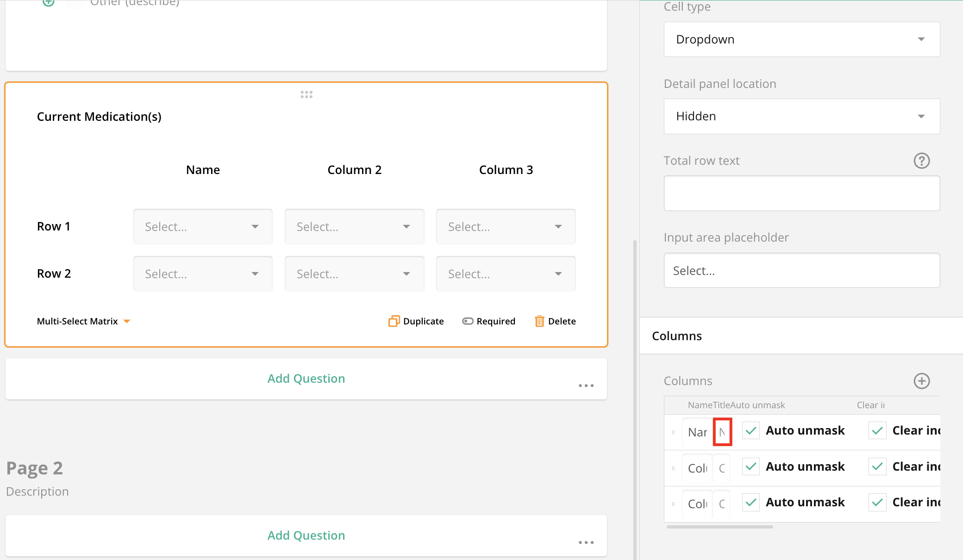Disable Clear incomplete on the second column row
The height and width of the screenshot is (560, 963).
(877, 467)
